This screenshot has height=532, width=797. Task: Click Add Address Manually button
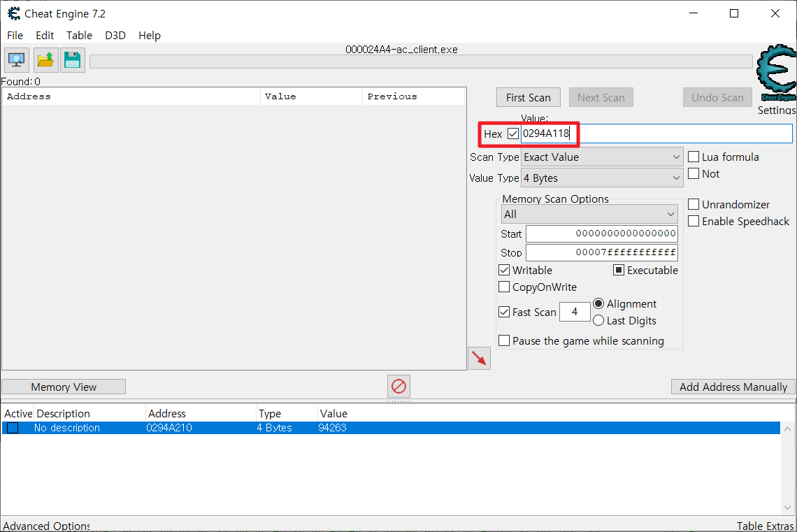pyautogui.click(x=733, y=387)
